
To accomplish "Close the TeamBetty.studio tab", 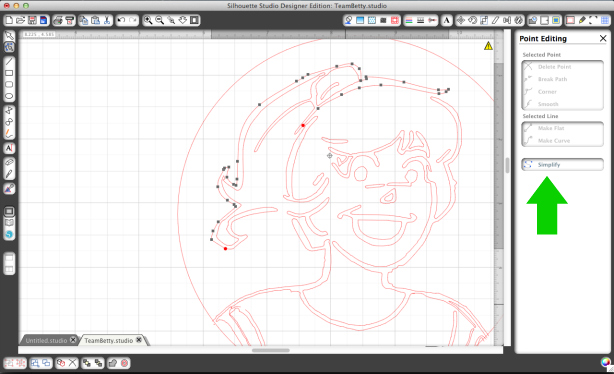I will [139, 340].
